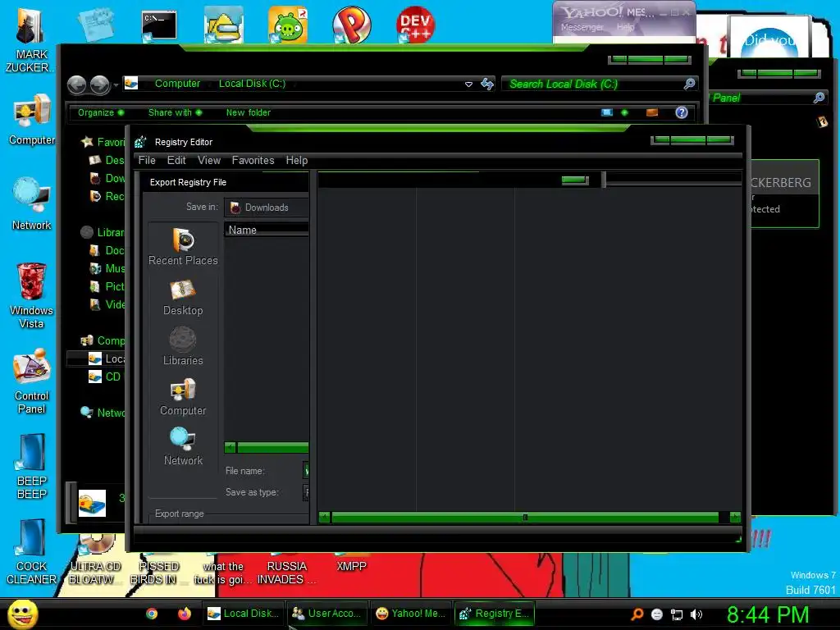
Task: Click the magnifier tray icon
Action: 637,614
